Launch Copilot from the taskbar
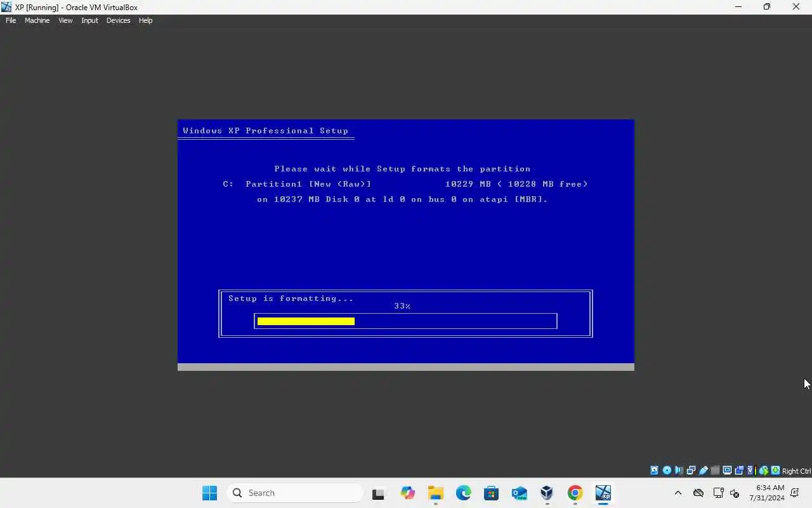The height and width of the screenshot is (508, 812). click(x=407, y=493)
